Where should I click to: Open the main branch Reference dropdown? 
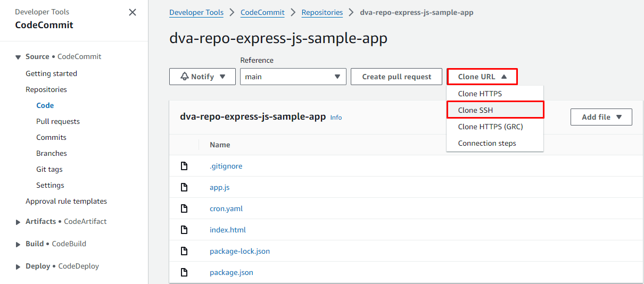(293, 77)
